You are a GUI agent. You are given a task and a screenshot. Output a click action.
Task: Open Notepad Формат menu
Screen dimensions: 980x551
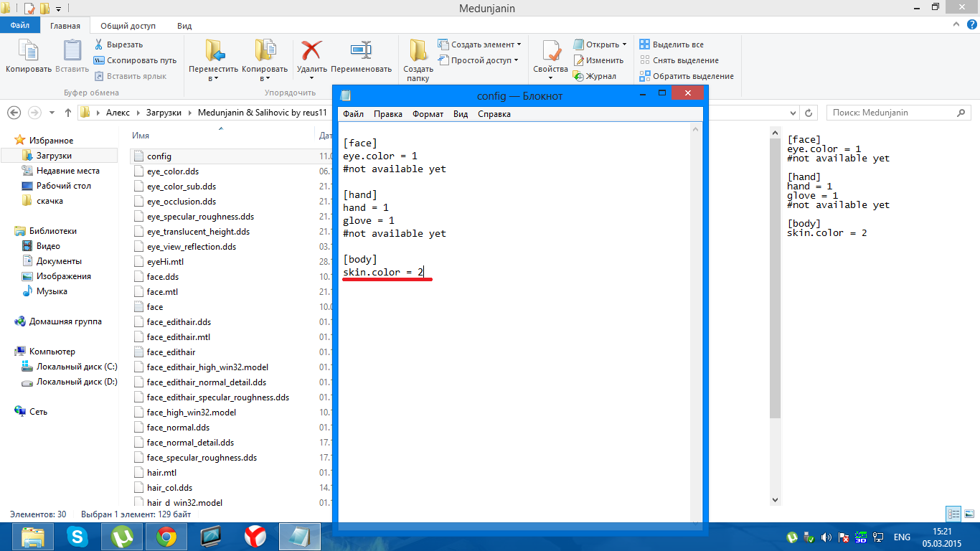428,114
